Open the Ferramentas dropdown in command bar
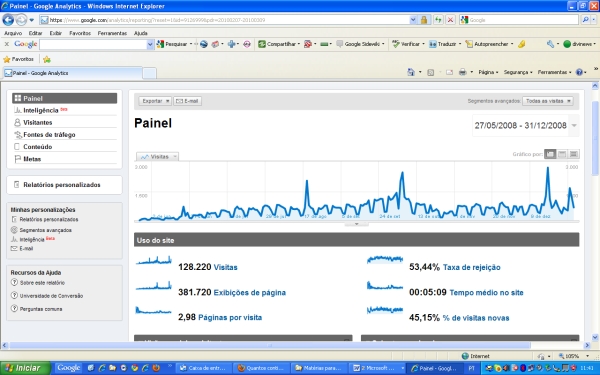This screenshot has height=375, width=600. [x=554, y=72]
